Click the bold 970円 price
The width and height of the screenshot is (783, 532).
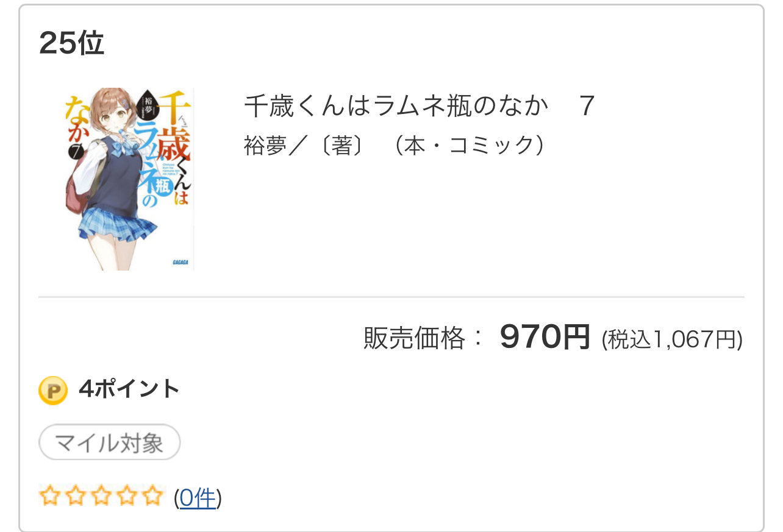[545, 337]
